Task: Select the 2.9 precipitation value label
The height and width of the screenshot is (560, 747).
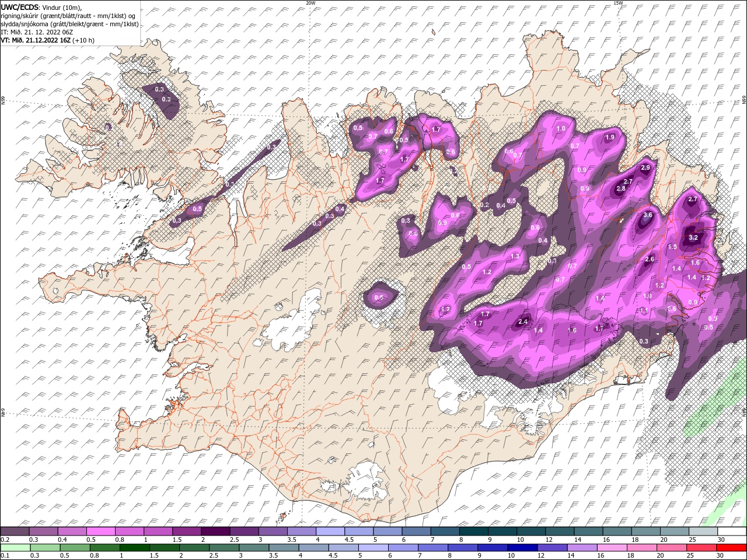Action: 645,167
